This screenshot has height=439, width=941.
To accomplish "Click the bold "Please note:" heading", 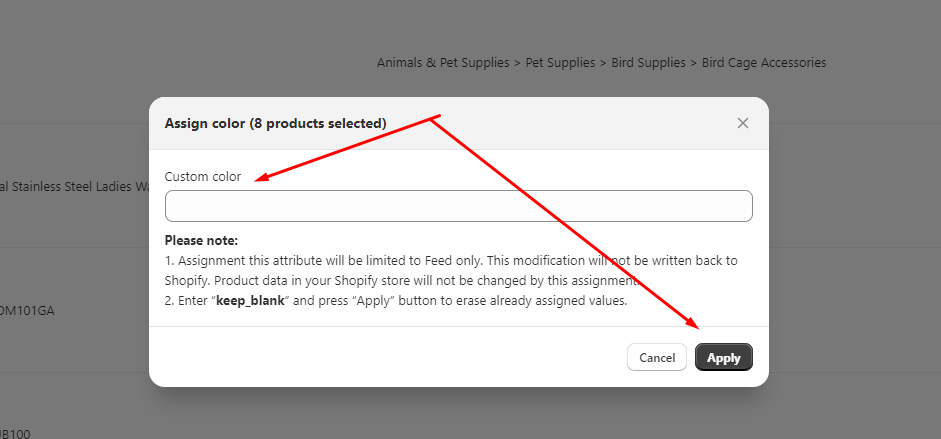I will (201, 241).
